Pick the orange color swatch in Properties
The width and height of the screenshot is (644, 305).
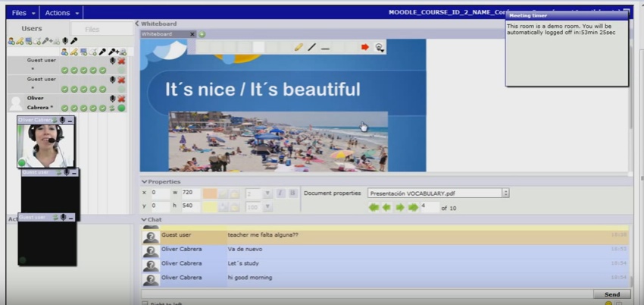pyautogui.click(x=210, y=193)
